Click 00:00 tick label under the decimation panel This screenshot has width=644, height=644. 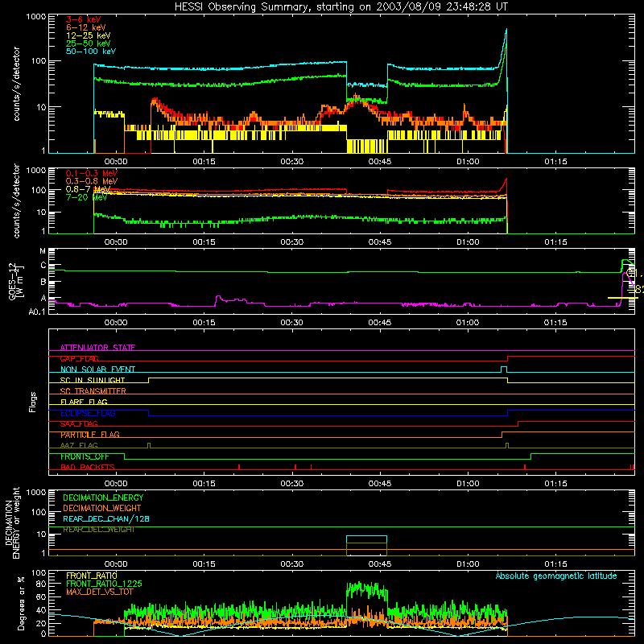(116, 564)
